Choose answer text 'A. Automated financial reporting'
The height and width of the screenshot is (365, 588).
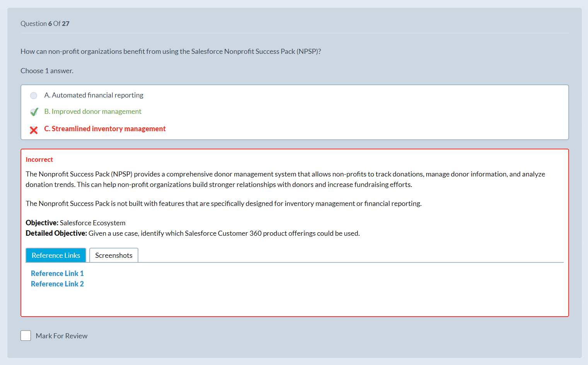coord(94,95)
